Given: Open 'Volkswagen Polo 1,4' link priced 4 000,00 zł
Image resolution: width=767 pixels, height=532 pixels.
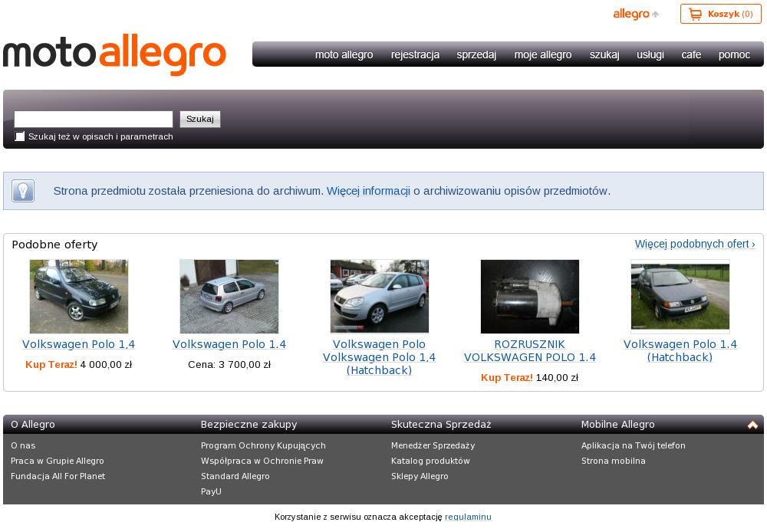Looking at the screenshot, I should click(79, 344).
